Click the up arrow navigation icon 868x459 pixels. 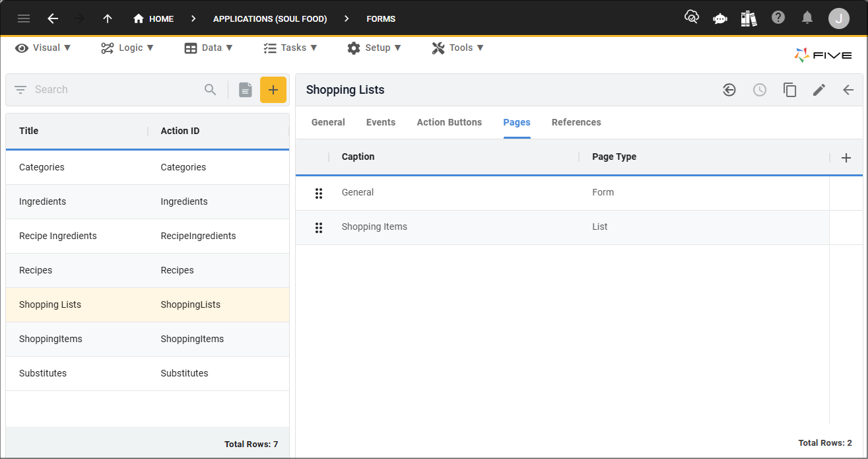[x=108, y=18]
